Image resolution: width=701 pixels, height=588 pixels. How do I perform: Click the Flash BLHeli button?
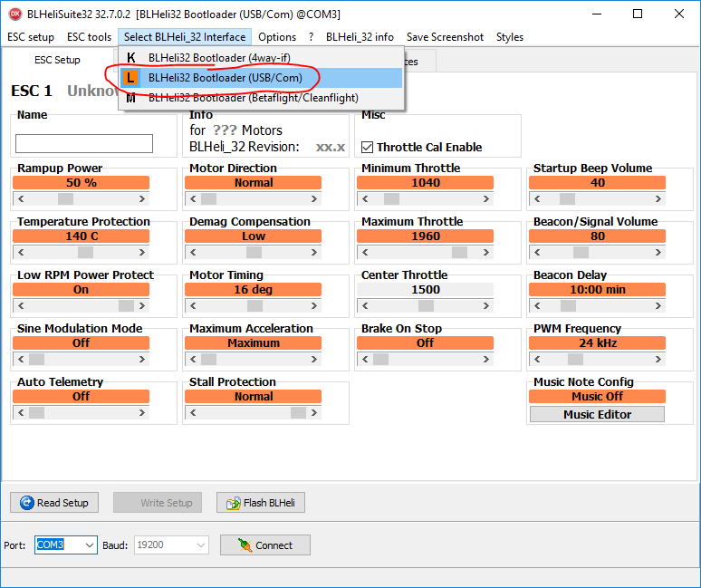pyautogui.click(x=261, y=503)
